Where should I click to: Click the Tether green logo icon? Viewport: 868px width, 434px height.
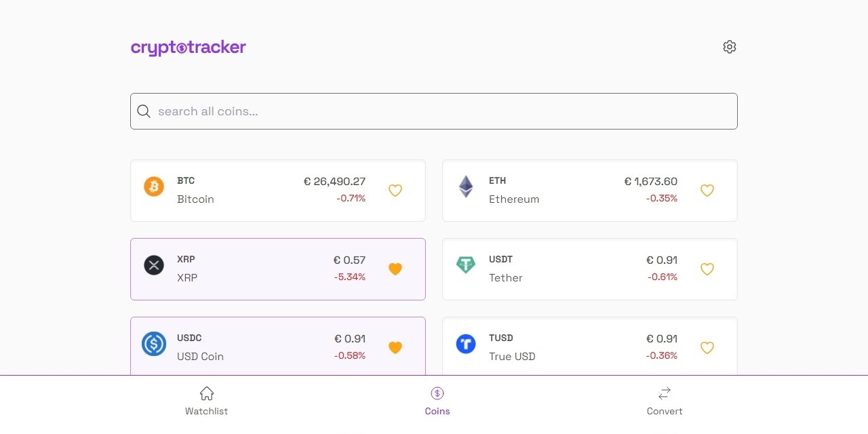(x=466, y=265)
